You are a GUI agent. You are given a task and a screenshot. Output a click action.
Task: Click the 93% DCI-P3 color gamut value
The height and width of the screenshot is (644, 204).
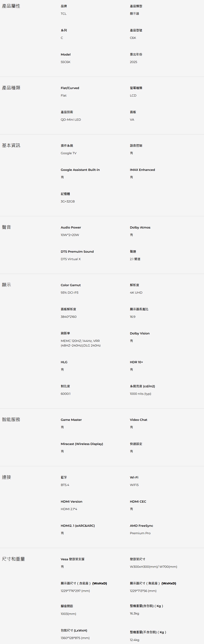[69, 293]
